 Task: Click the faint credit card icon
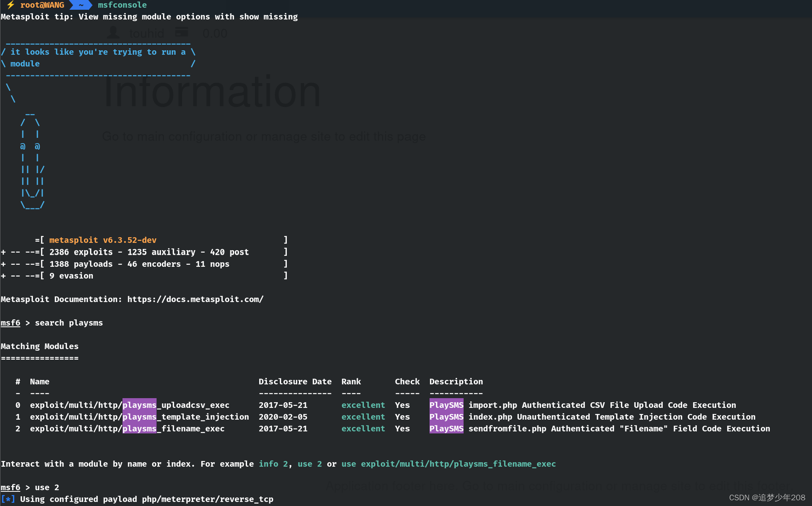[x=181, y=32]
